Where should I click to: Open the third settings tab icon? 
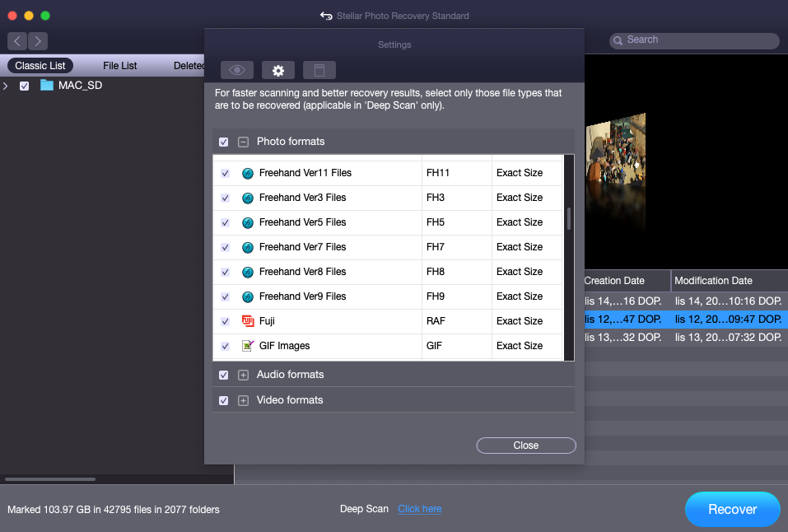(x=319, y=70)
